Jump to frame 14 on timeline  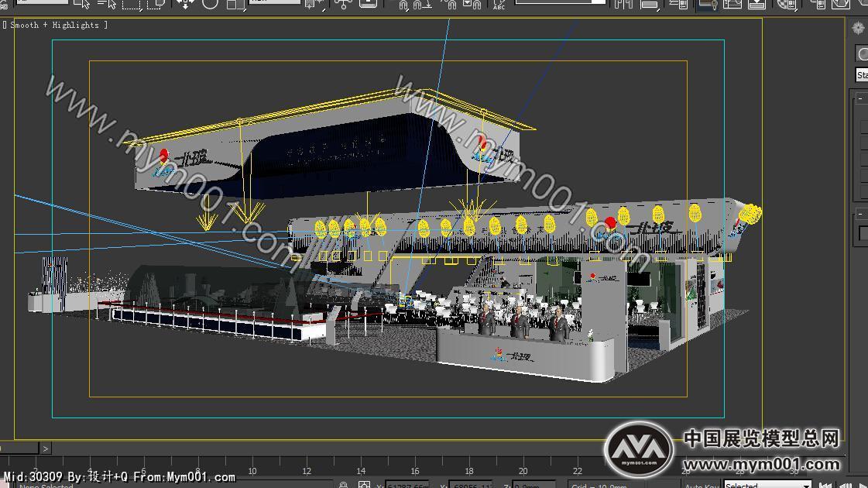coord(361,471)
